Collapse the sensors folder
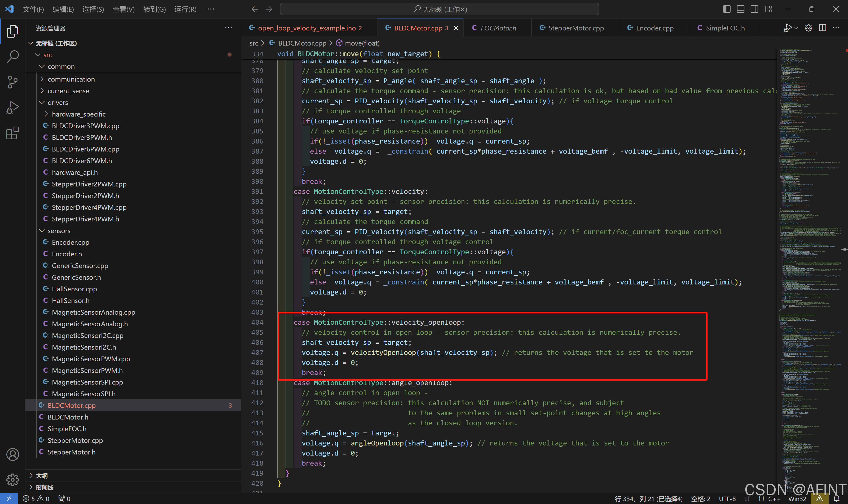Image resolution: width=848 pixels, height=504 pixels. coord(133,231)
